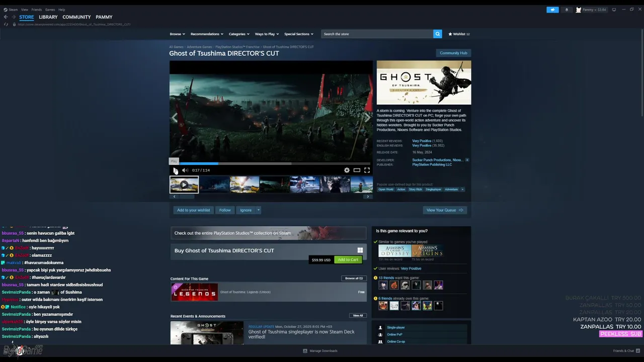The height and width of the screenshot is (362, 644).
Task: Play the trailer video
Action: tap(175, 170)
